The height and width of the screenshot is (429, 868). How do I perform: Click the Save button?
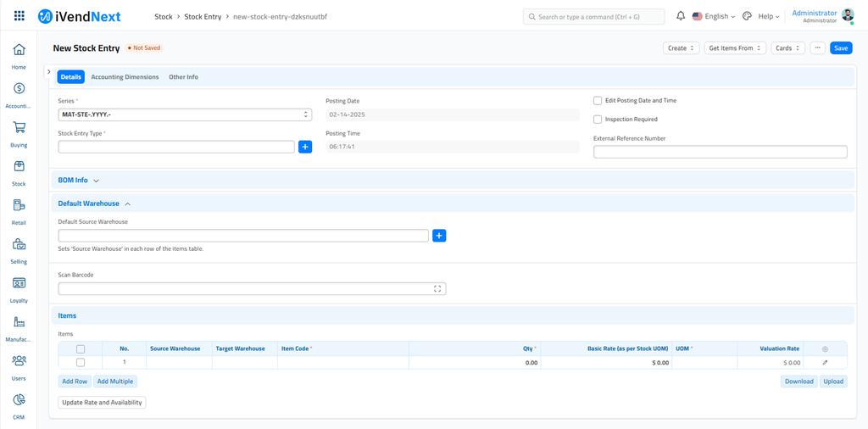(840, 48)
